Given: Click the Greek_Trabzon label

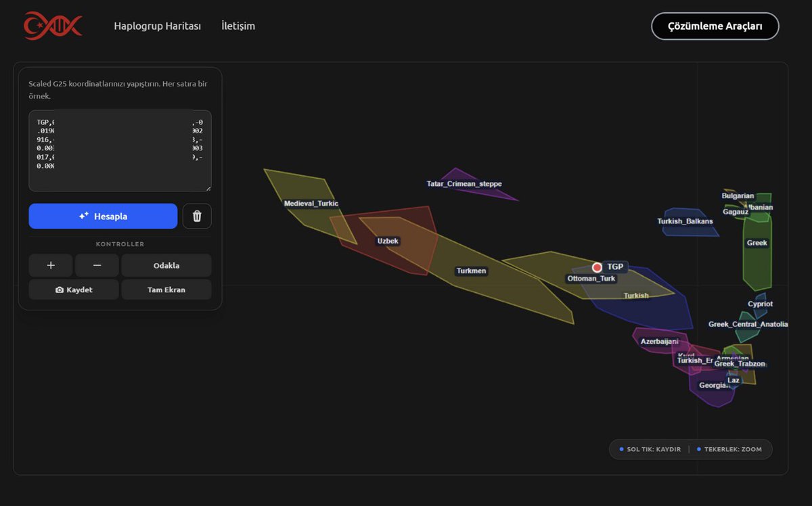Looking at the screenshot, I should (x=740, y=364).
